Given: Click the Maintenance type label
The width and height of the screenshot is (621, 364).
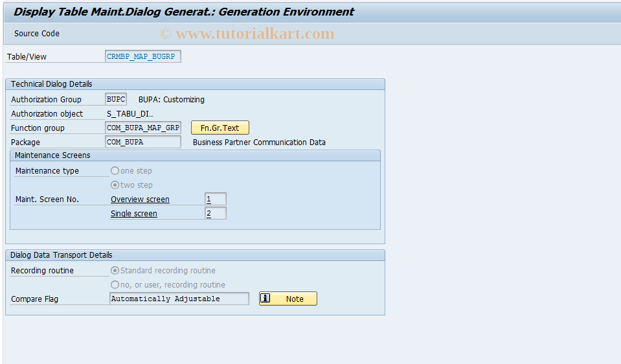Looking at the screenshot, I should pyautogui.click(x=47, y=171).
